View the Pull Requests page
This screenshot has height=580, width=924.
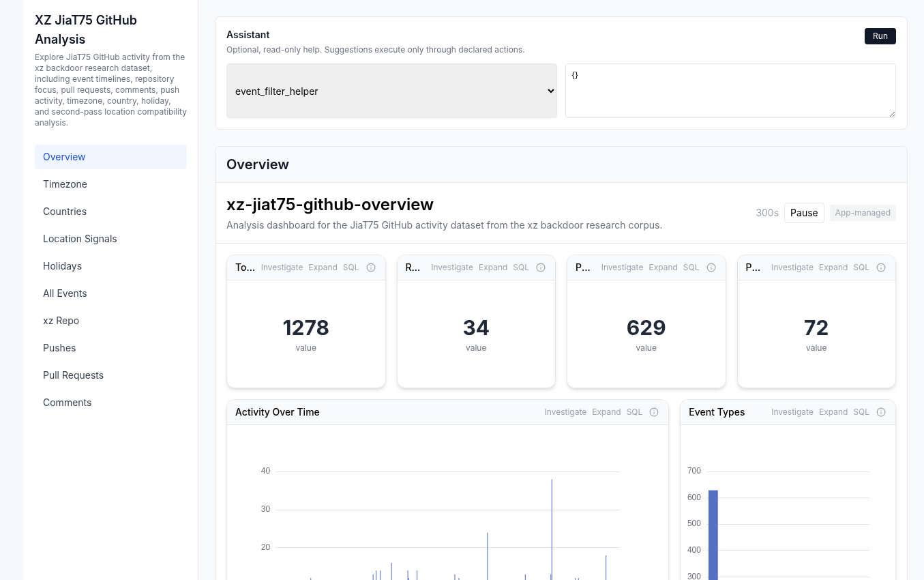110,375
